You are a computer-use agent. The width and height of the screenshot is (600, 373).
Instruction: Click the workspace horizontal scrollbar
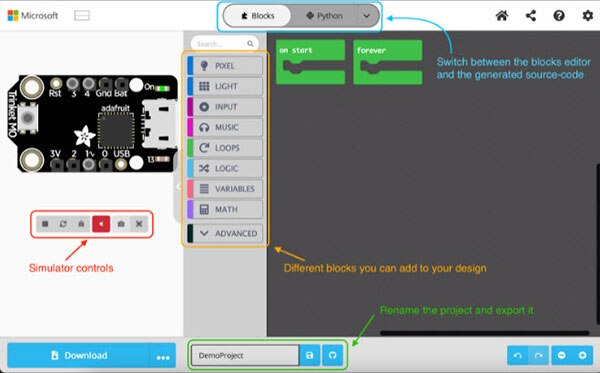tap(484, 333)
